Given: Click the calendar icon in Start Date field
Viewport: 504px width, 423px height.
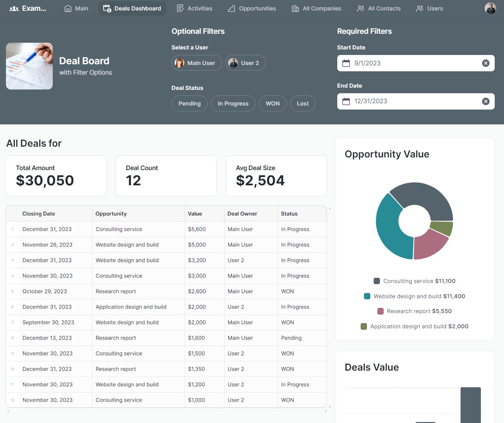Looking at the screenshot, I should (x=346, y=63).
